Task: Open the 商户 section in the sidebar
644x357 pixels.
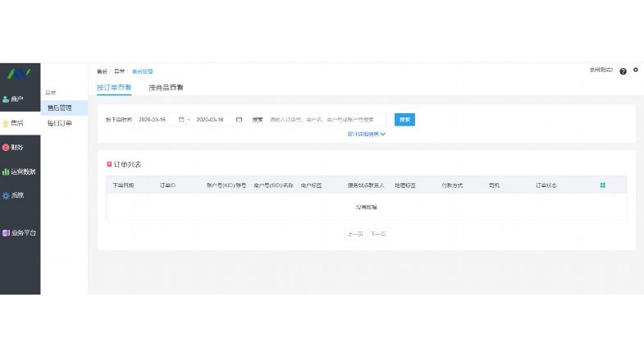Action: (x=21, y=99)
